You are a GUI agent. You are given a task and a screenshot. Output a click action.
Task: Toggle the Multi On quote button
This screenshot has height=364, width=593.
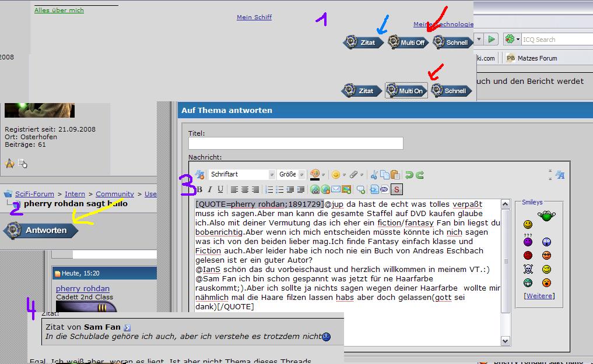406,91
